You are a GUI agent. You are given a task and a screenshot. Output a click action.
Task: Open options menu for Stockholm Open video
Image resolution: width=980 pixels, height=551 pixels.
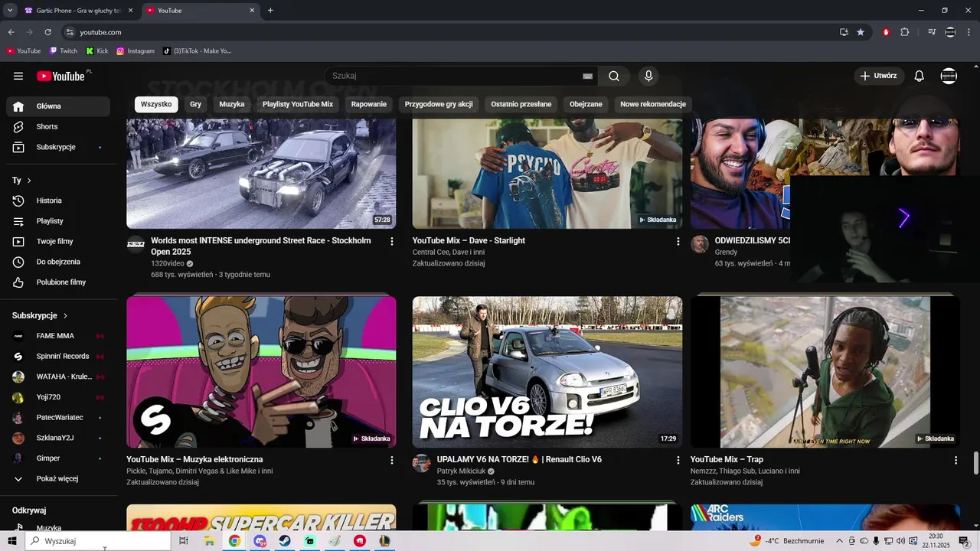click(392, 241)
